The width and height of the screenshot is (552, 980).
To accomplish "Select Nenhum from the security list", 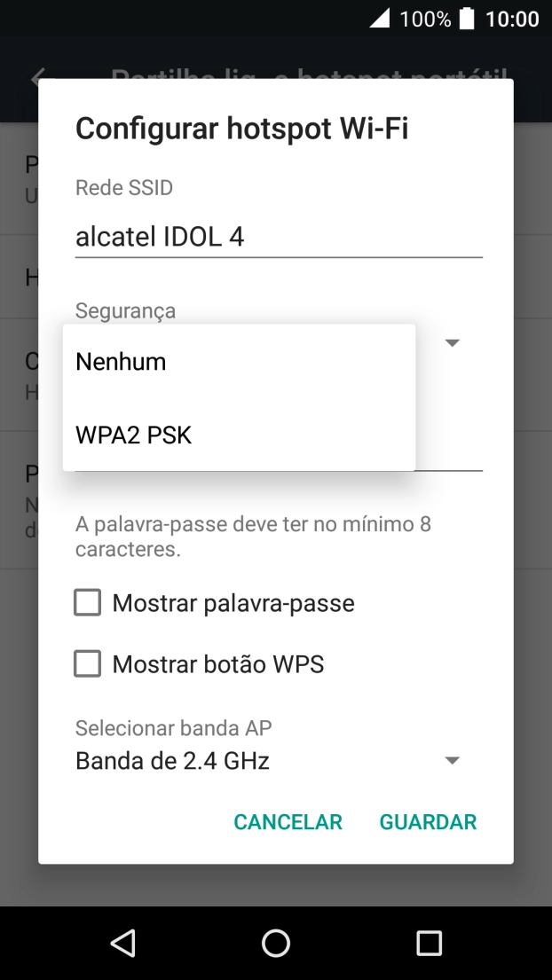I will (x=121, y=361).
